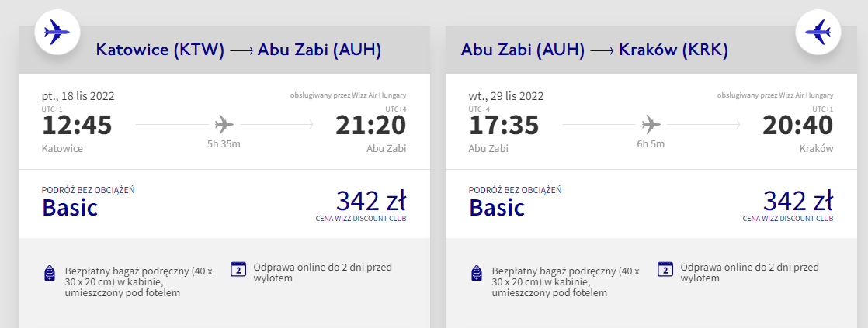
Task: Click the gray plane icon above 6h 5m
Action: click(651, 124)
